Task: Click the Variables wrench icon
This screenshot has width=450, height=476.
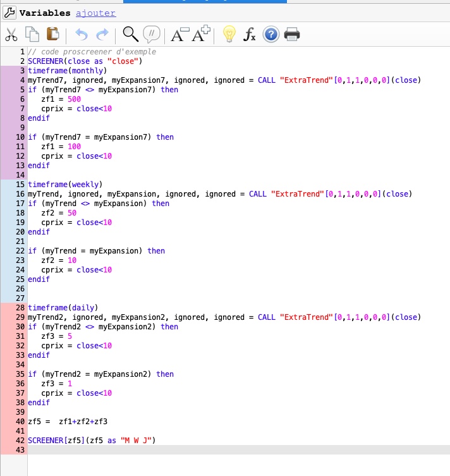Action: (x=9, y=13)
